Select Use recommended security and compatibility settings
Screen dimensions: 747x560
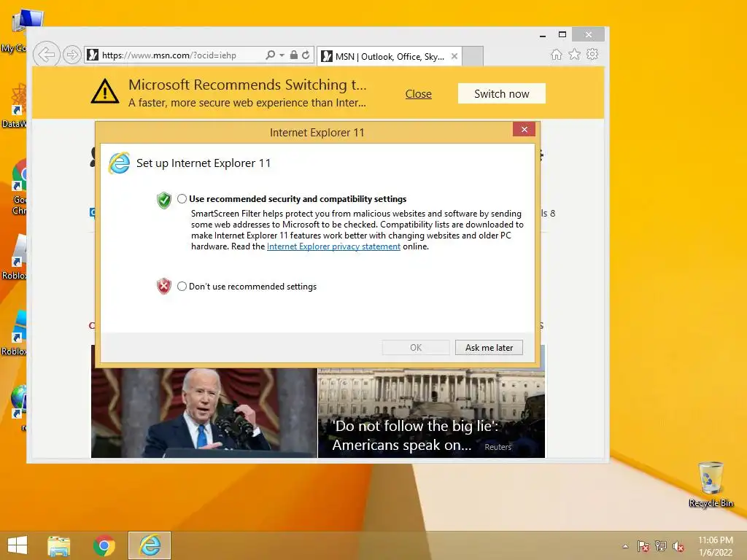pyautogui.click(x=182, y=199)
